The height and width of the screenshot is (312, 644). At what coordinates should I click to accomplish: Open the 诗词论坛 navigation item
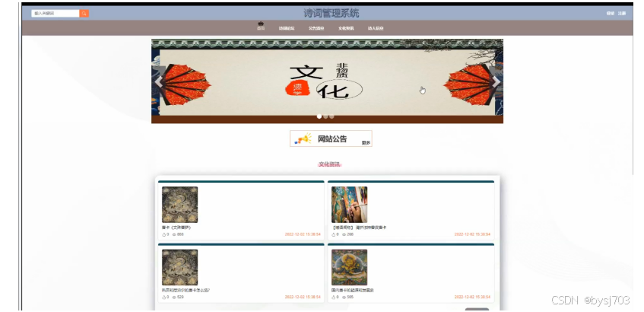(x=287, y=28)
